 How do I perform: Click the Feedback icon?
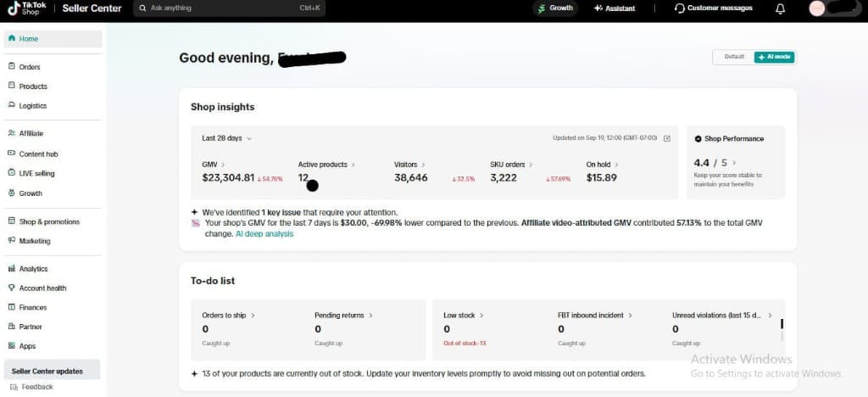(x=14, y=387)
